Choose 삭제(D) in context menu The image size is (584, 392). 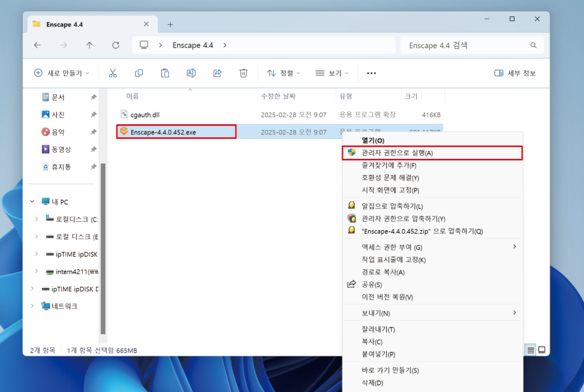tap(432, 382)
